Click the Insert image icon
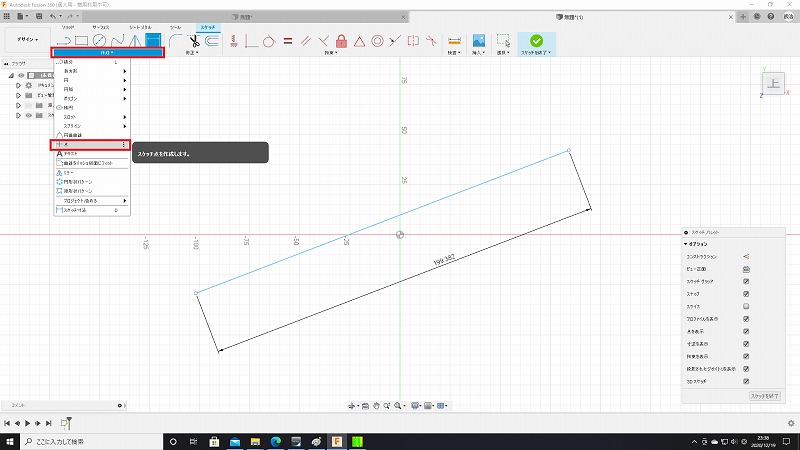The image size is (800, 450). 479,41
